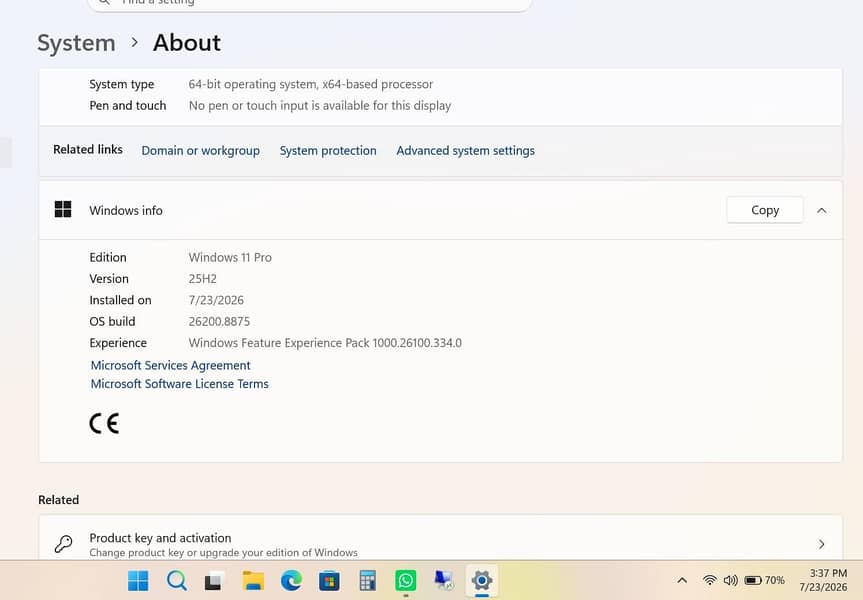Open the clock showing 3:37 PM

823,580
